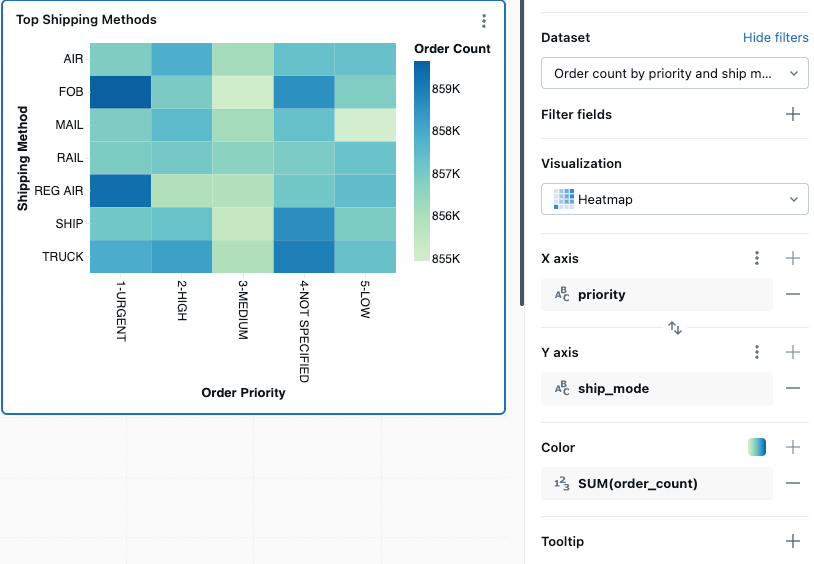814x564 pixels.
Task: Open the Dataset dropdown
Action: (674, 73)
